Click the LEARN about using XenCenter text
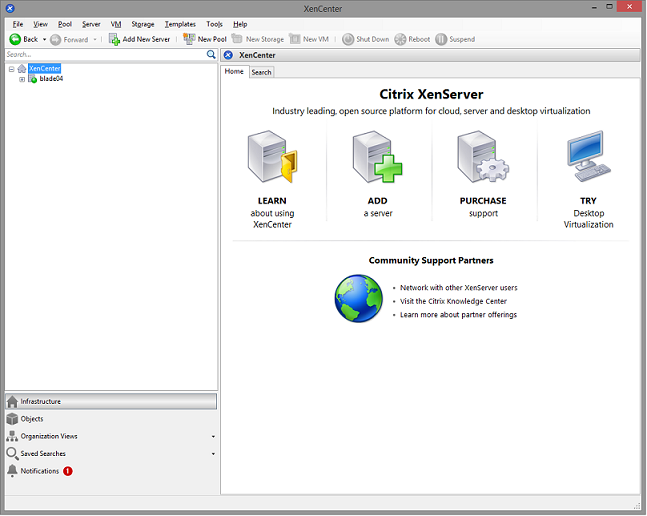This screenshot has width=647, height=516. [x=272, y=212]
